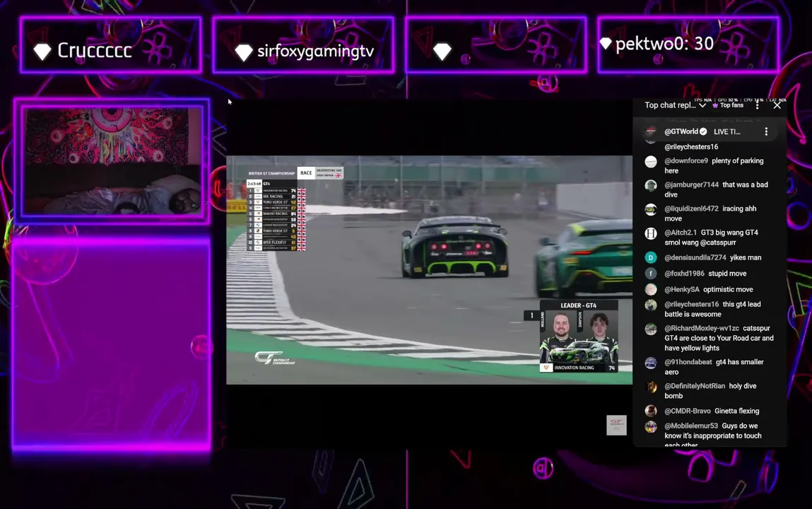Click @DefinitelyNotRian avatar in chat

coord(651,387)
